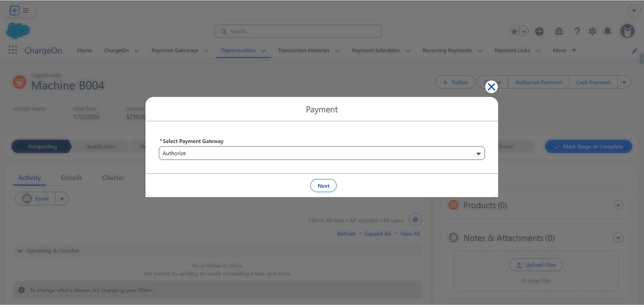Collapse the Upcoming & Overdue section

coord(19,251)
